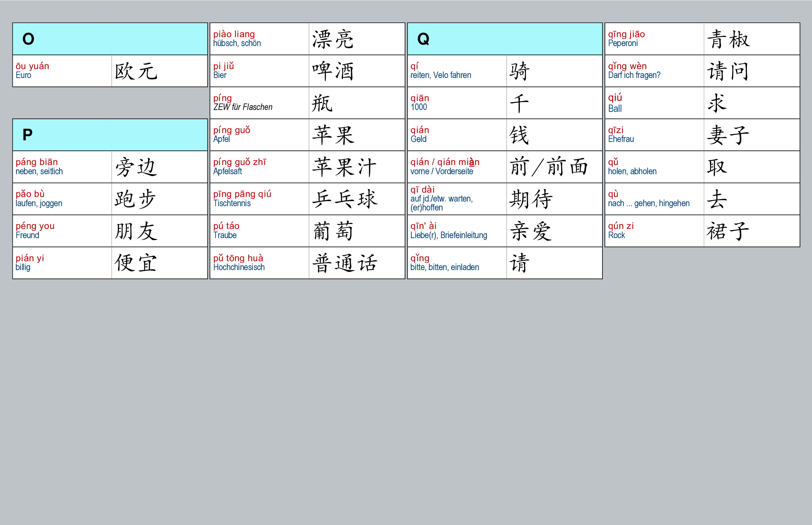The width and height of the screenshot is (812, 525).
Task: Click the 苹果汁 Apfelsaft characters
Action: (357, 167)
